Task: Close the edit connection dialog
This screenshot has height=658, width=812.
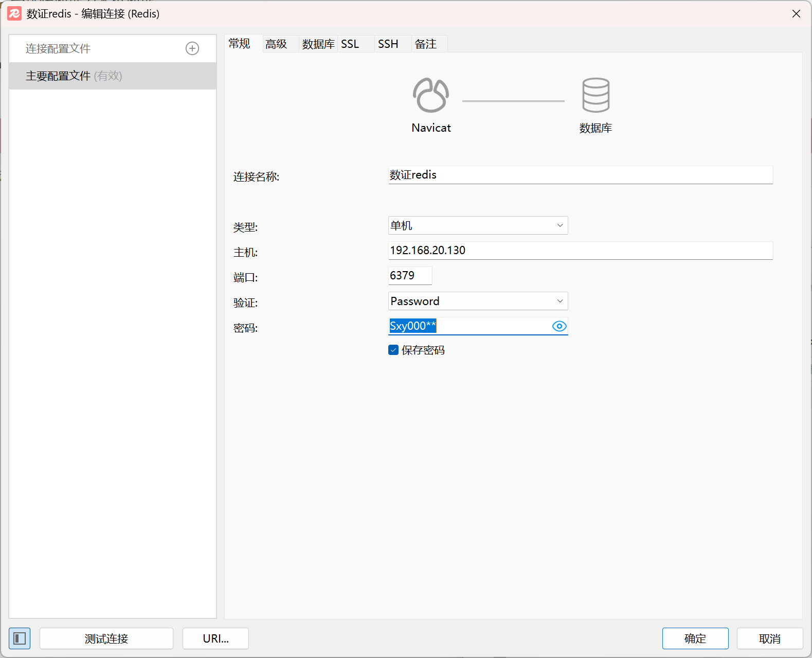Action: tap(796, 14)
